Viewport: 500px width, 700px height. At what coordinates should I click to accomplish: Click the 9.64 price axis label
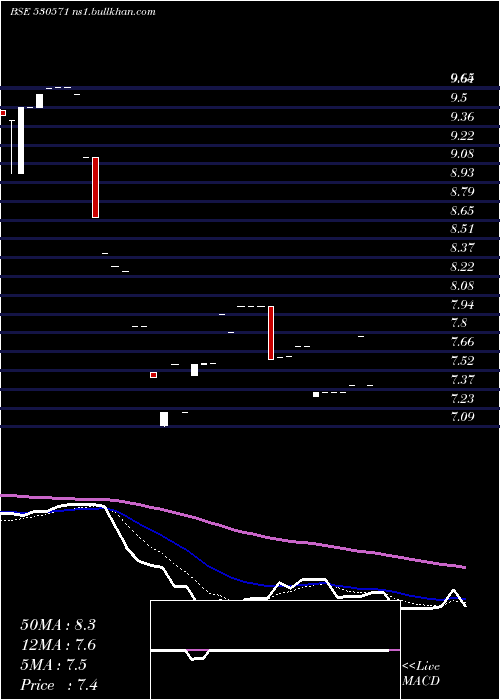pyautogui.click(x=462, y=79)
